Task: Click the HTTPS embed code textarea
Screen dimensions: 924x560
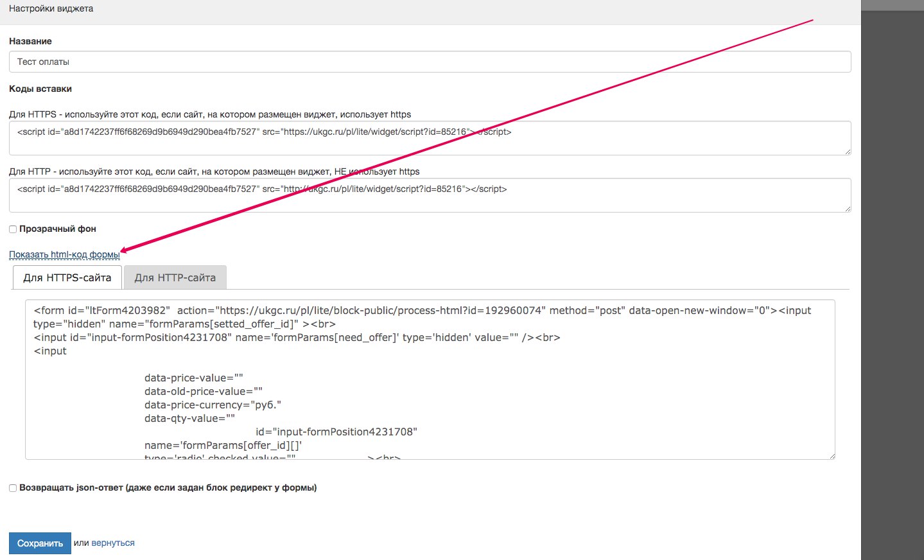Action: pos(430,138)
